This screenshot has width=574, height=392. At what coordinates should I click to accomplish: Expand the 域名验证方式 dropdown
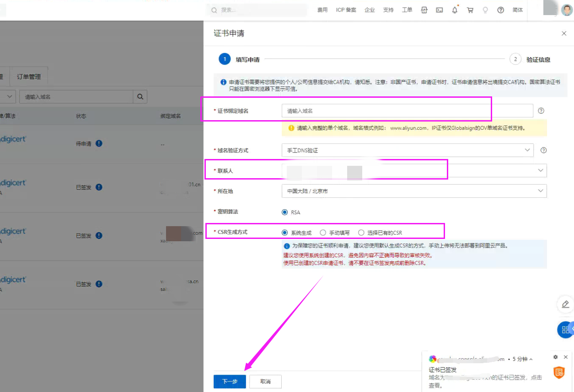[x=407, y=150]
